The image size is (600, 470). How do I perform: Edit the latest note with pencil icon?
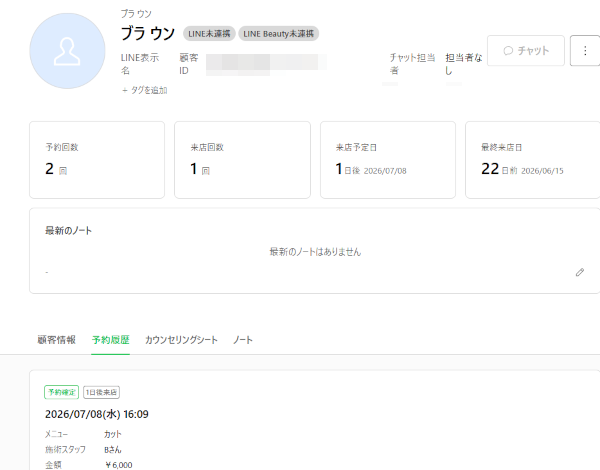pos(580,272)
